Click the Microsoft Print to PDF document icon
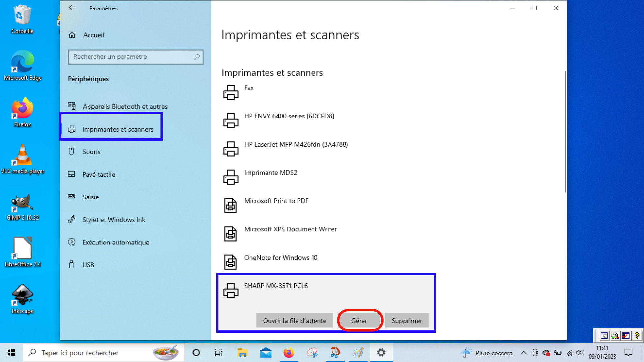The image size is (644, 362). 231,205
